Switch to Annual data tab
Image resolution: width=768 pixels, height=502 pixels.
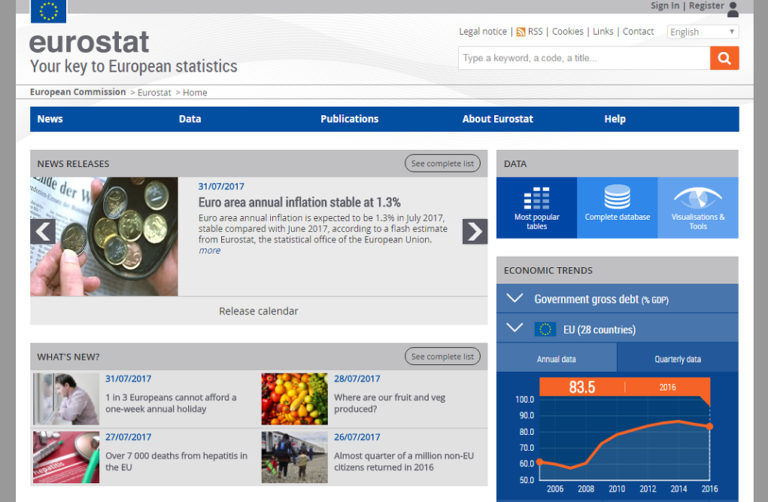556,359
